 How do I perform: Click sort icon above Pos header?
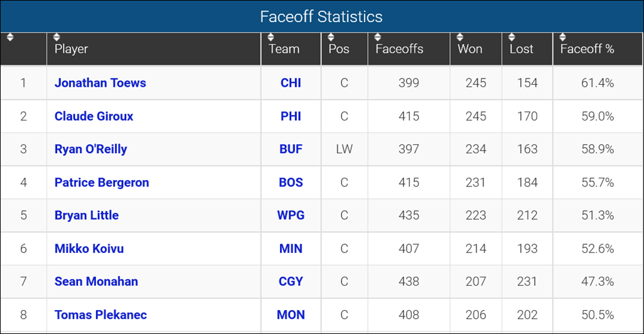[331, 37]
